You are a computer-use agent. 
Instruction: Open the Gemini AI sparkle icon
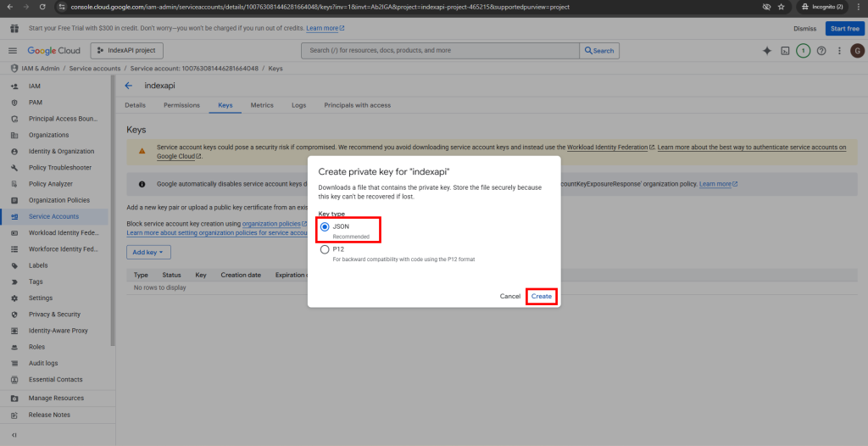pyautogui.click(x=766, y=51)
